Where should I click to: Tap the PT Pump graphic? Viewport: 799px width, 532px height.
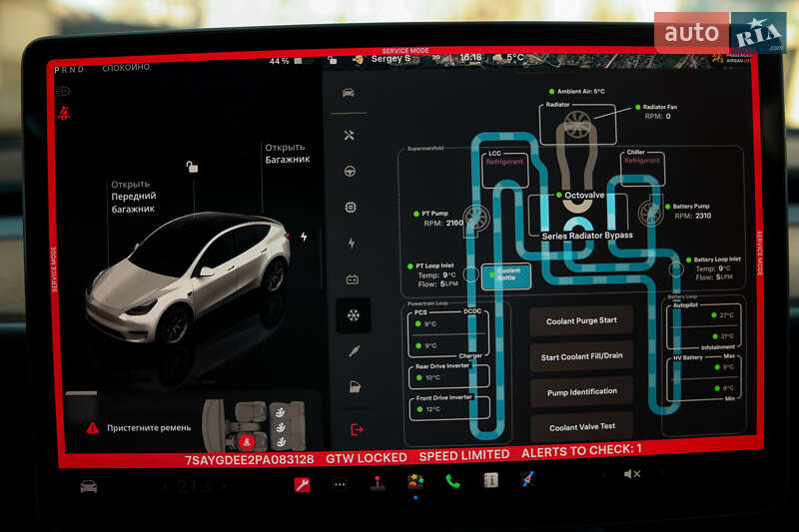click(x=476, y=218)
